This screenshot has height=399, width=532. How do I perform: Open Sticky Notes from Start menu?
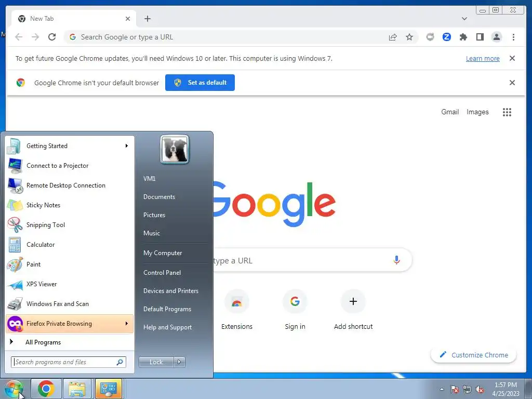click(x=70, y=205)
